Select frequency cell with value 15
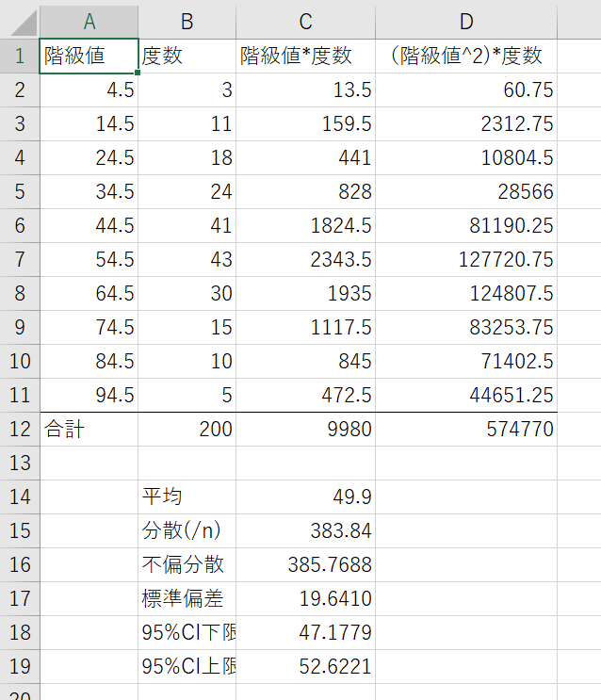Viewport: 601px width, 700px height. tap(187, 327)
